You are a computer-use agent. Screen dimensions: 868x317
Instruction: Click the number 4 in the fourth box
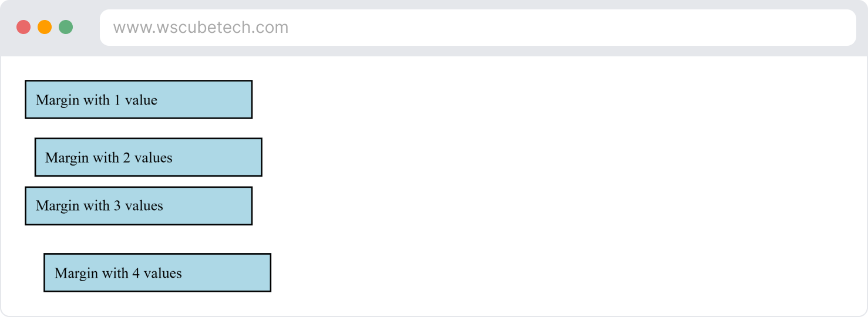[136, 274]
